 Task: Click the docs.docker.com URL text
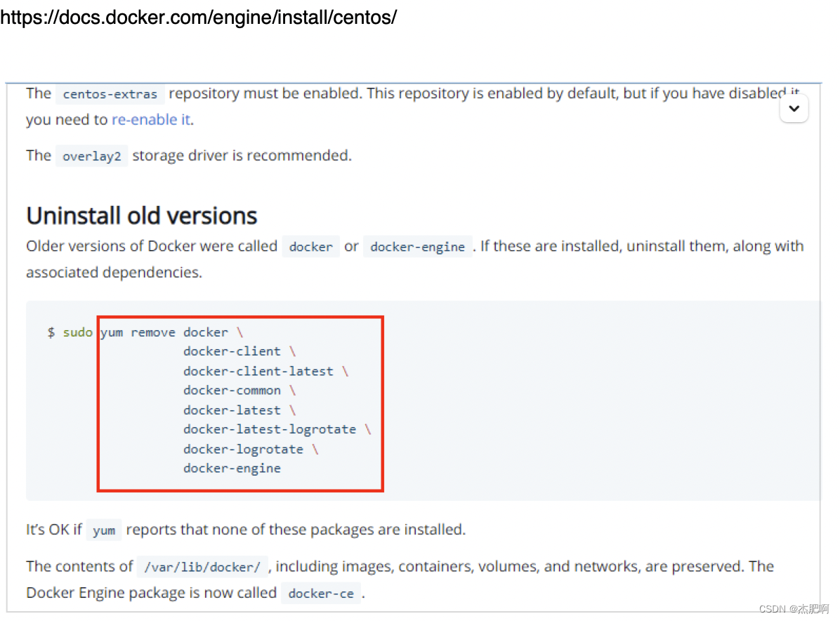(x=198, y=17)
